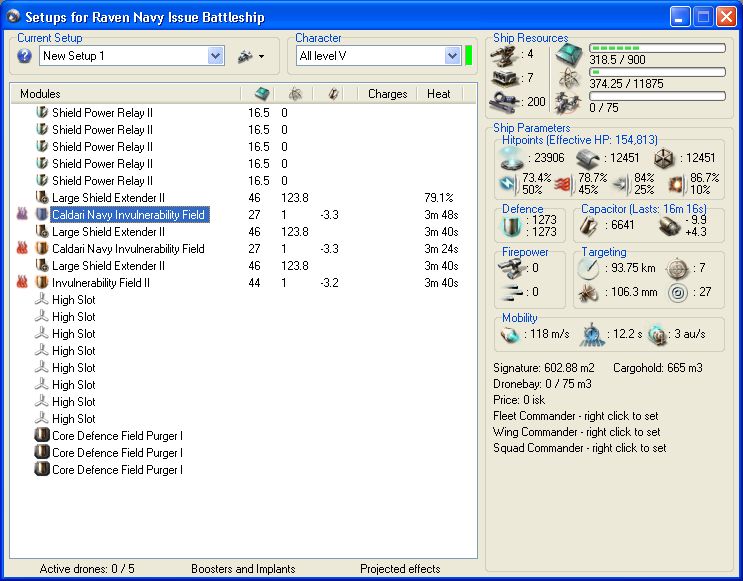Toggle overheat on the unhighlighted Caldari Navy Invulnerability Field
The width and height of the screenshot is (743, 581).
(23, 248)
